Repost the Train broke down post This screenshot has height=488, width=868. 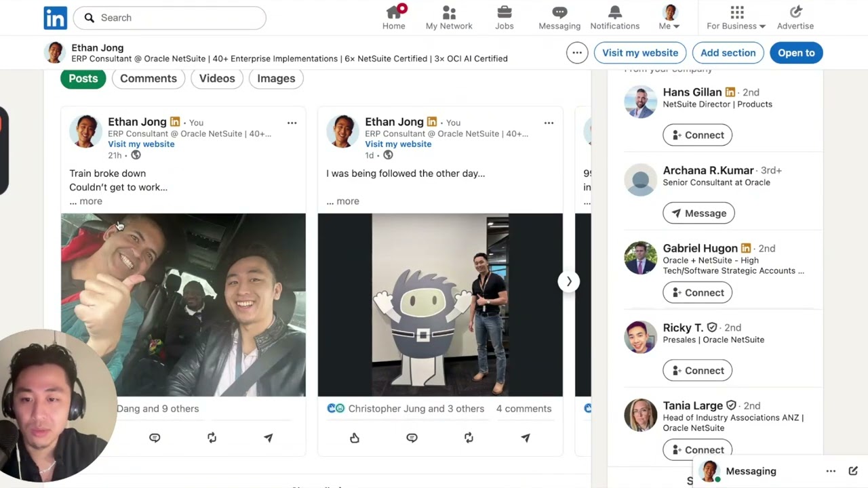pyautogui.click(x=212, y=438)
